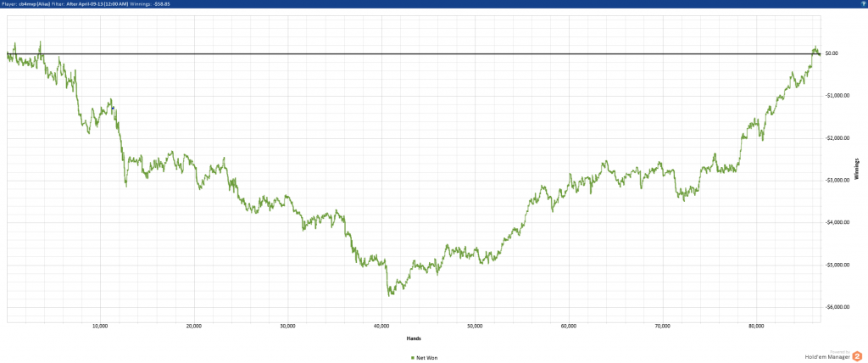The height and width of the screenshot is (363, 868).
Task: Click the Hands x-axis title
Action: click(414, 338)
